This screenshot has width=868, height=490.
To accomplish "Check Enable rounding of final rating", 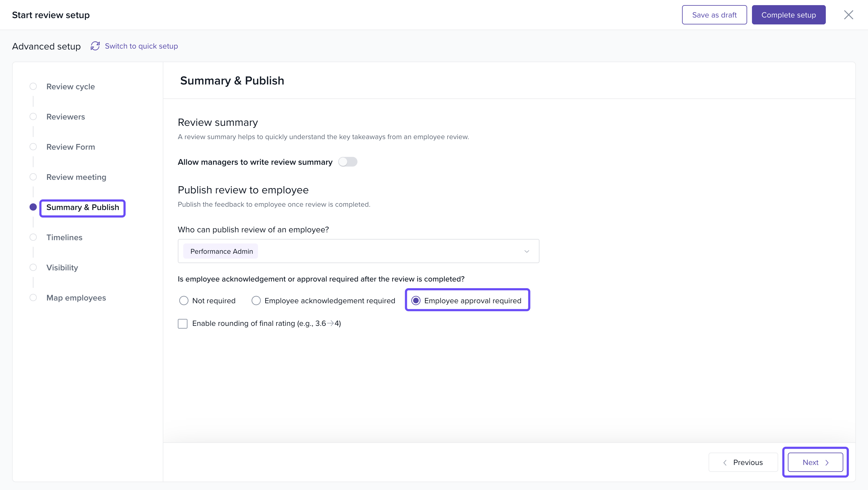I will point(183,323).
